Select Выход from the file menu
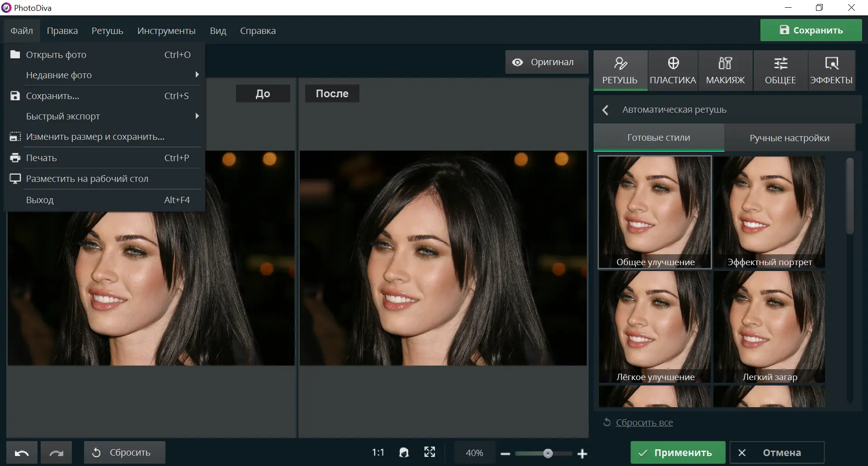 pos(104,200)
